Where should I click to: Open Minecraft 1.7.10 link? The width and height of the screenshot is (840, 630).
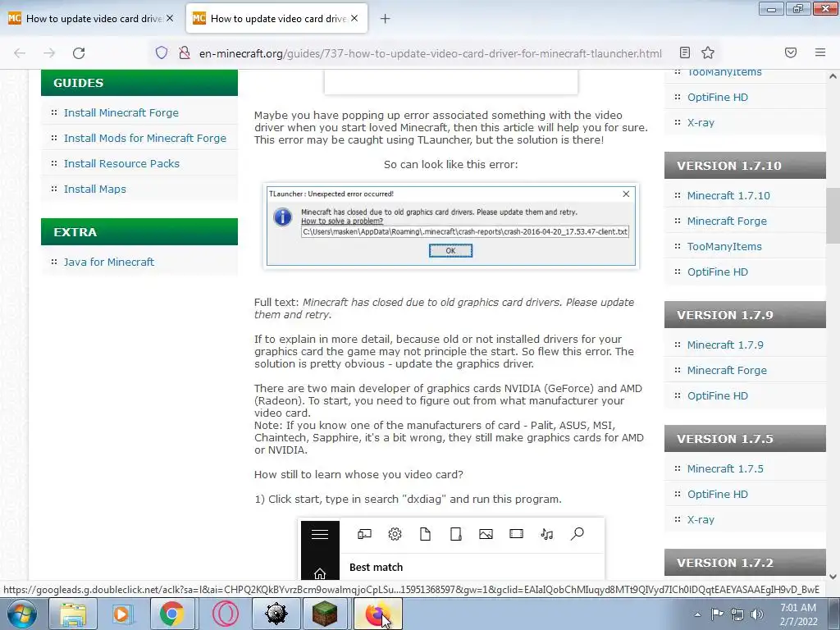[728, 195]
